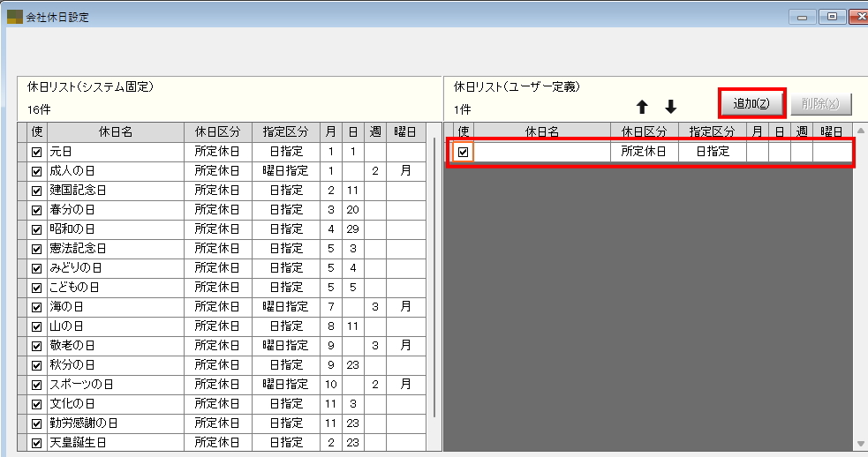Disable the 海の日 holiday checkbox
Viewport: 868px width, 457px height.
pos(36,307)
